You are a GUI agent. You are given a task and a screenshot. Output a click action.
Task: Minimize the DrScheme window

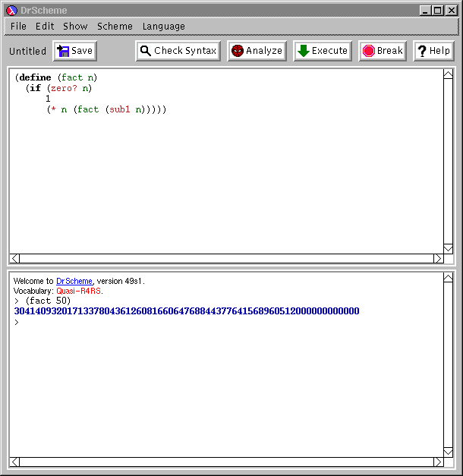click(x=425, y=11)
